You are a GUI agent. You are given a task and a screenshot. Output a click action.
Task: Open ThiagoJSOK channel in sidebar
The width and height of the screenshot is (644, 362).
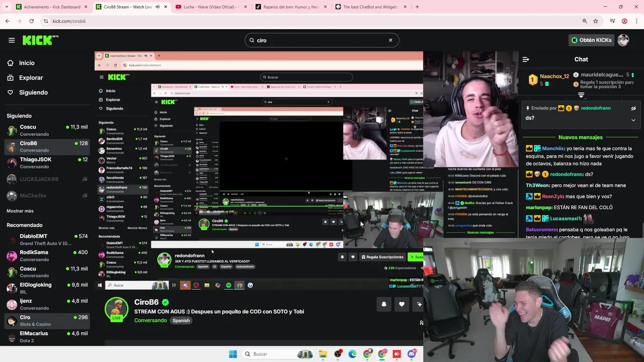pyautogui.click(x=47, y=163)
